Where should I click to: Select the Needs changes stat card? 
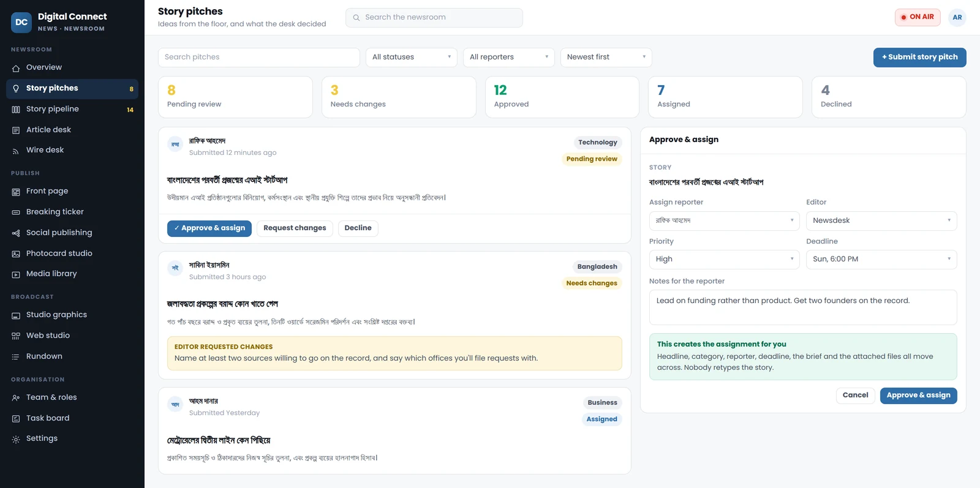(399, 97)
